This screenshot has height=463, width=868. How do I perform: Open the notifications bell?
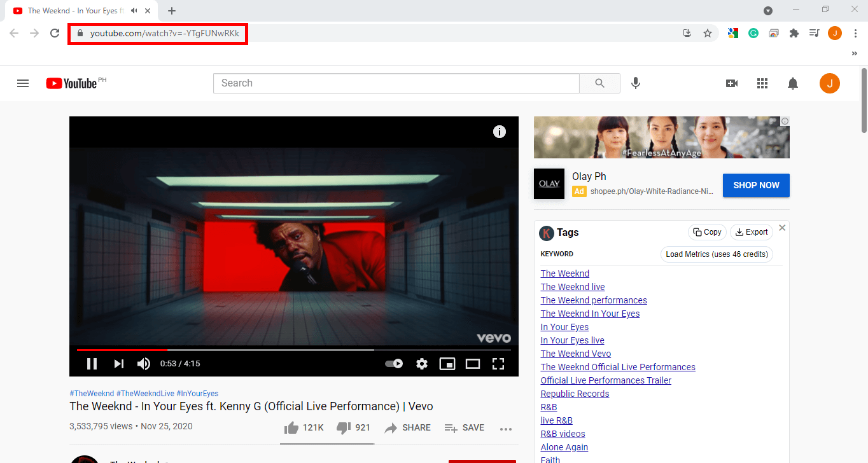(793, 83)
